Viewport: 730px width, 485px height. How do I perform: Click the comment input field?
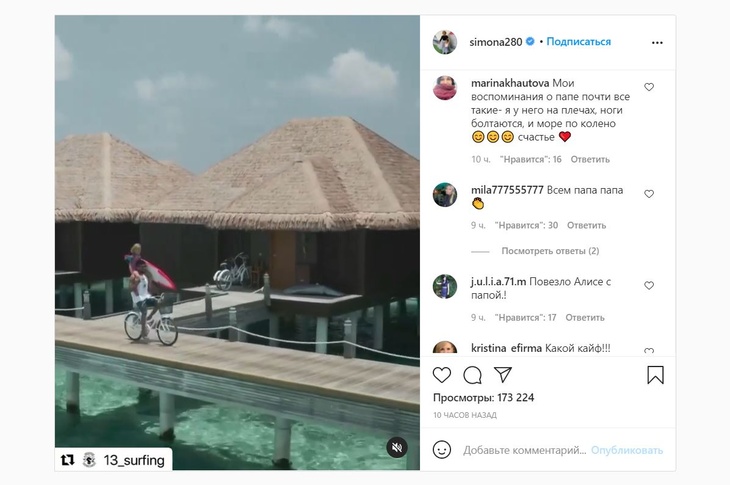coord(525,450)
